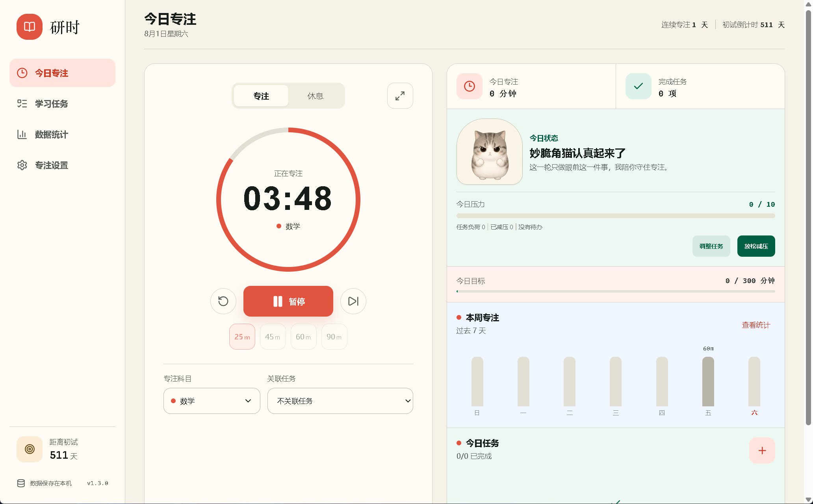The width and height of the screenshot is (813, 504).
Task: Click the 调整任务 button
Action: coord(711,246)
